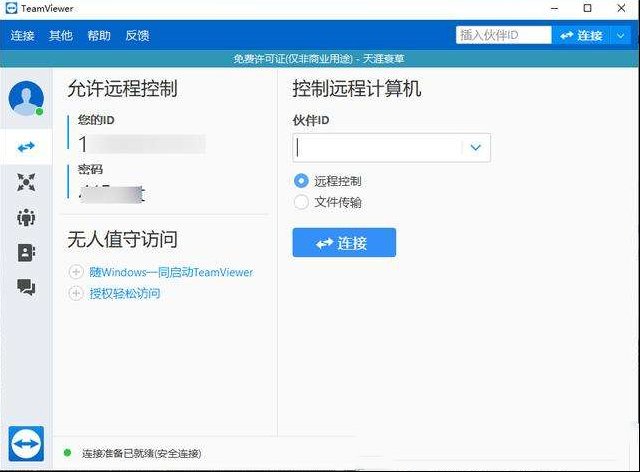Open the Chat speech bubbles icon
640x472 pixels.
pos(26,287)
